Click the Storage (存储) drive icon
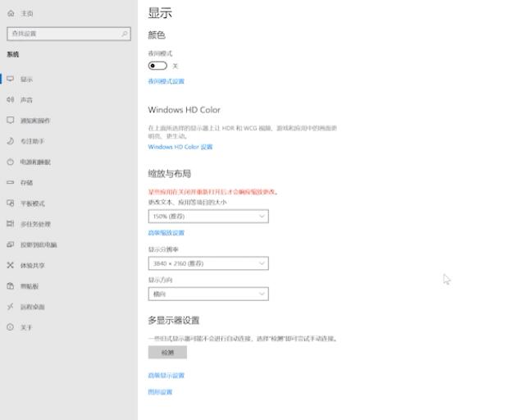The image size is (515, 420). pyautogui.click(x=11, y=182)
